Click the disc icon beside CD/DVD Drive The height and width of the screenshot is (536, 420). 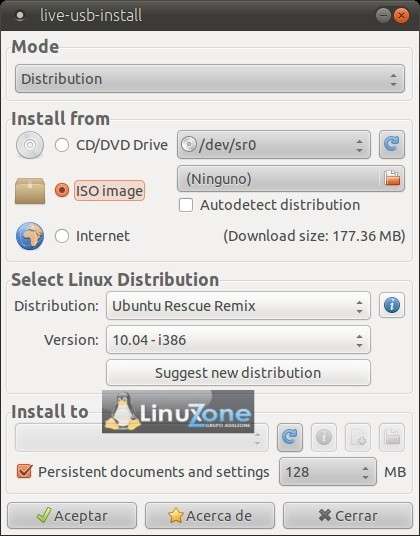coord(30,145)
